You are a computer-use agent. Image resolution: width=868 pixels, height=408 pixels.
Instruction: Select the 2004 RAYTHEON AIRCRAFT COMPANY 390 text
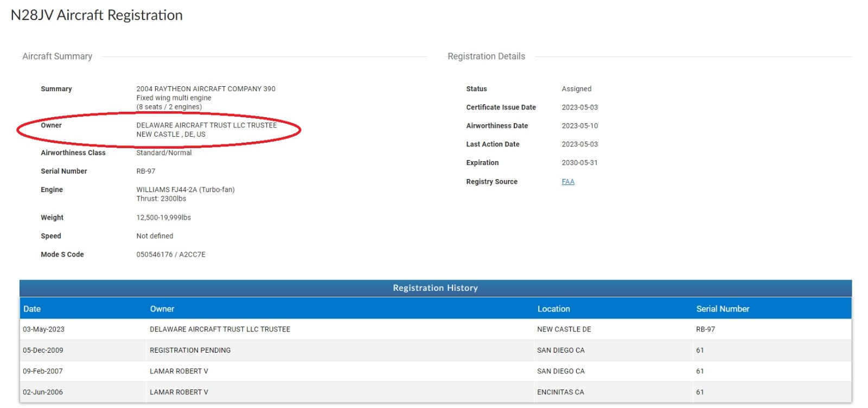tap(206, 89)
